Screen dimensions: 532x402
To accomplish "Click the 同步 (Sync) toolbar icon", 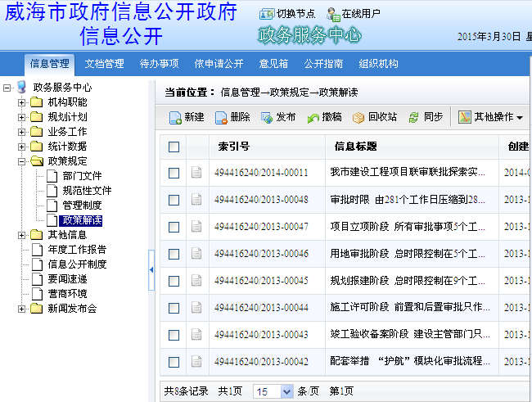I will tap(414, 118).
